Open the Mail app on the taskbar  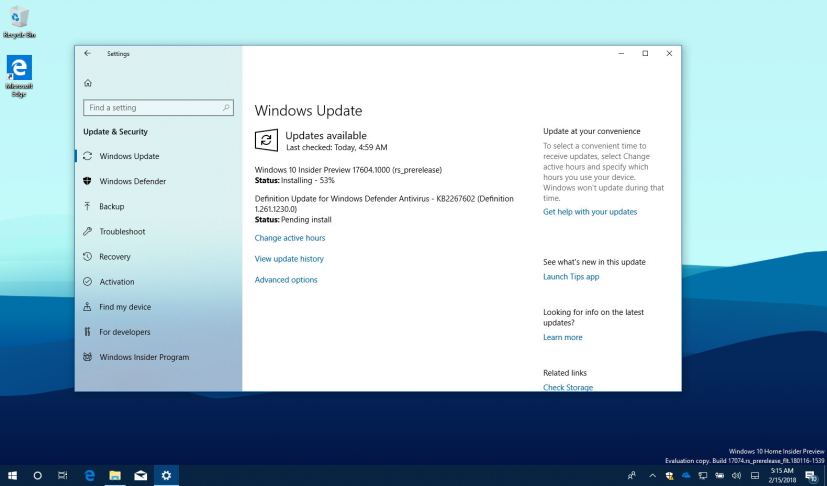pyautogui.click(x=140, y=475)
